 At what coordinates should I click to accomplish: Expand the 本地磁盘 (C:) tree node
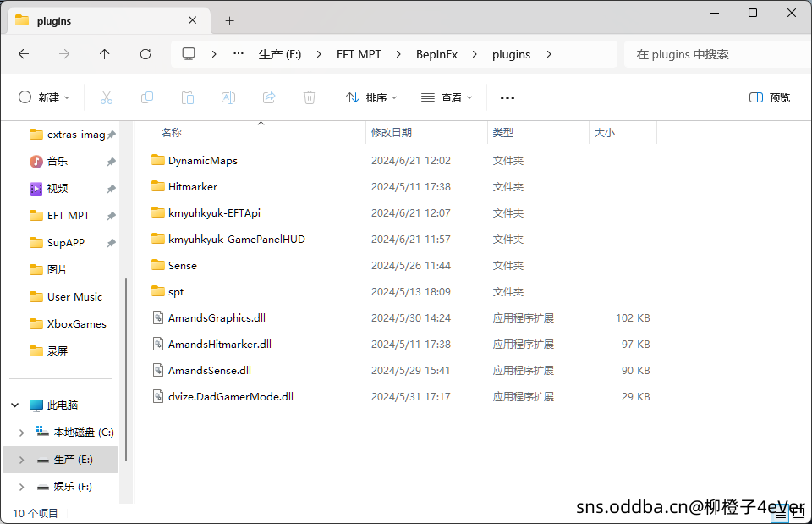tap(21, 433)
